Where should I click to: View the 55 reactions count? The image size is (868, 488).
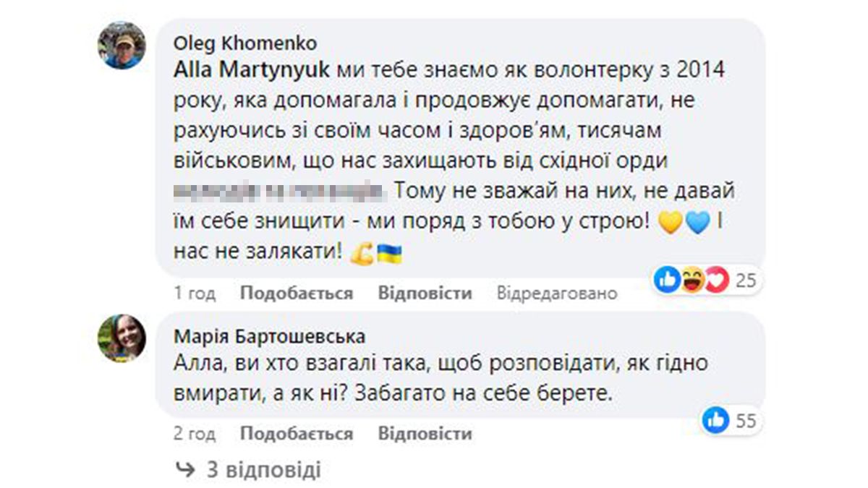(745, 421)
